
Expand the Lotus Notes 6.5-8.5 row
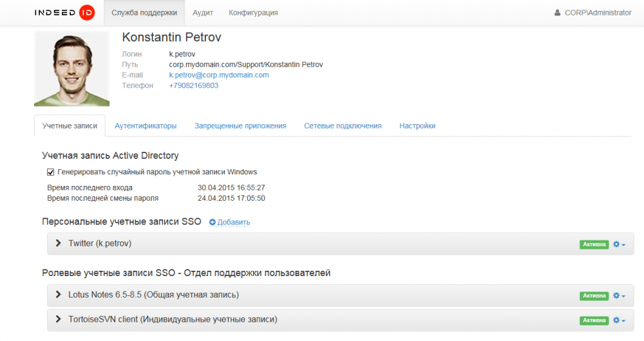[x=59, y=295]
